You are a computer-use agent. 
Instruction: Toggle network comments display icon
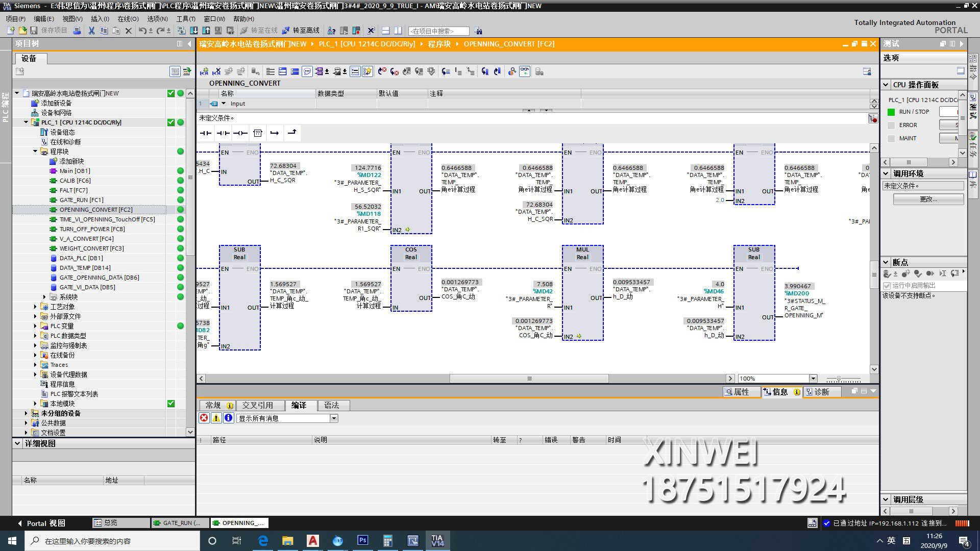(355, 71)
